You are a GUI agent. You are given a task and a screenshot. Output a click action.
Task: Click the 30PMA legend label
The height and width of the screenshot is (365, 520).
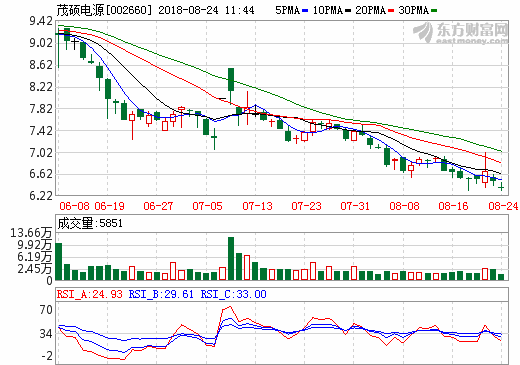(413, 10)
